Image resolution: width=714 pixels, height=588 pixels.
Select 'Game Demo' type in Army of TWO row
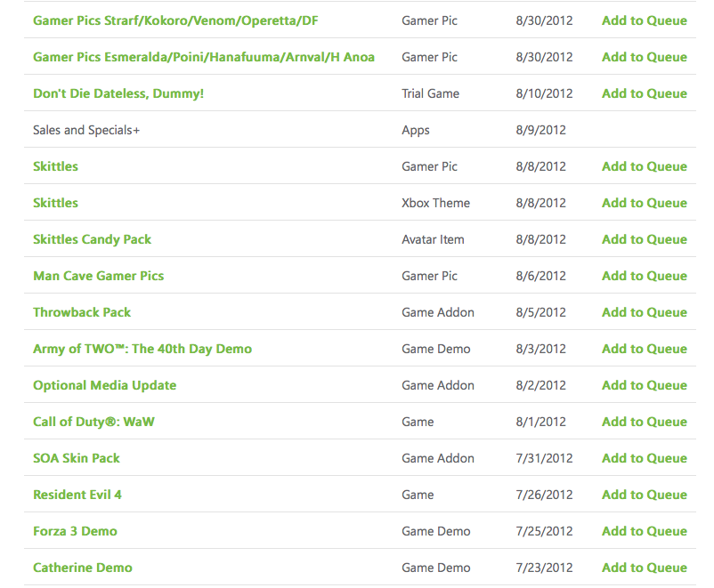435,349
